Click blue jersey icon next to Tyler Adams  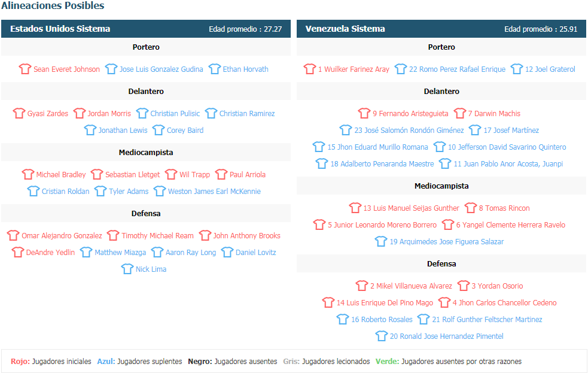click(100, 191)
